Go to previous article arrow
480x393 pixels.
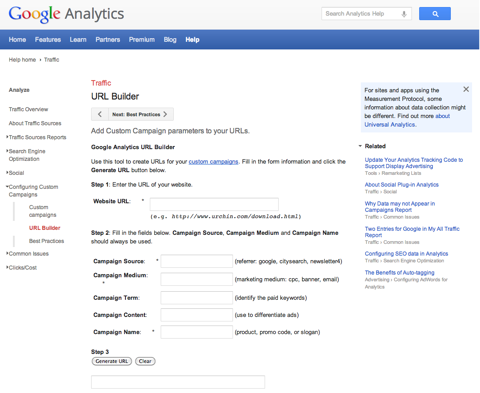coord(100,114)
